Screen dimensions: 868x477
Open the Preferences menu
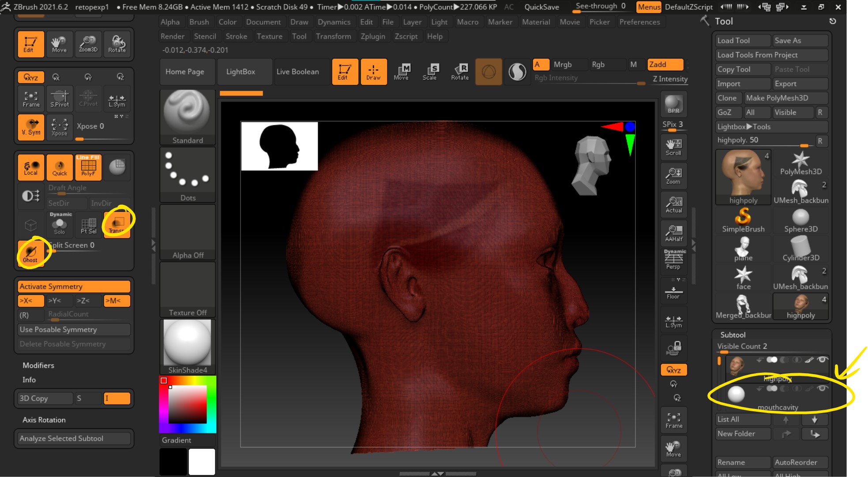639,22
